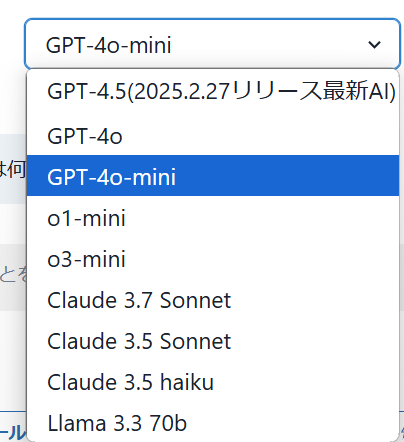The height and width of the screenshot is (442, 404).
Task: Pick the o-series model numbered 3
Action: [x=213, y=259]
